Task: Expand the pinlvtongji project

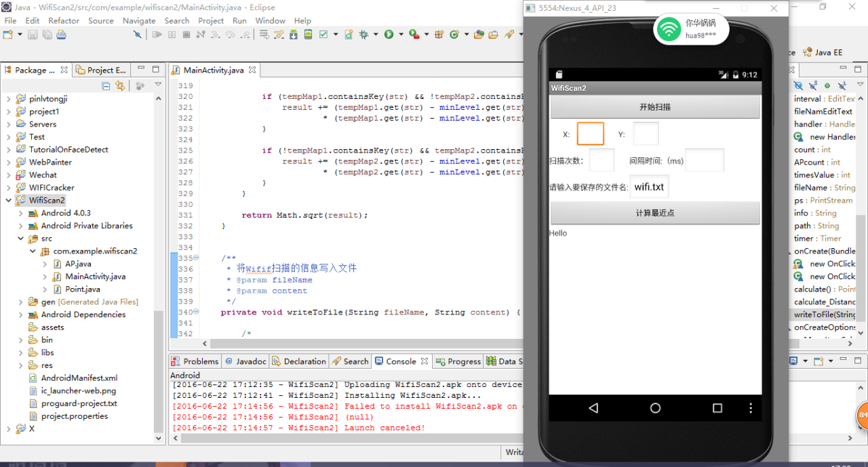Action: tap(8, 98)
